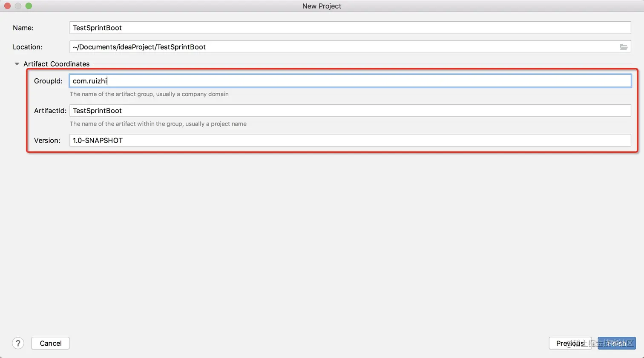Open the folder browse icon in Location
Viewport: 644px width, 358px height.
tap(624, 47)
